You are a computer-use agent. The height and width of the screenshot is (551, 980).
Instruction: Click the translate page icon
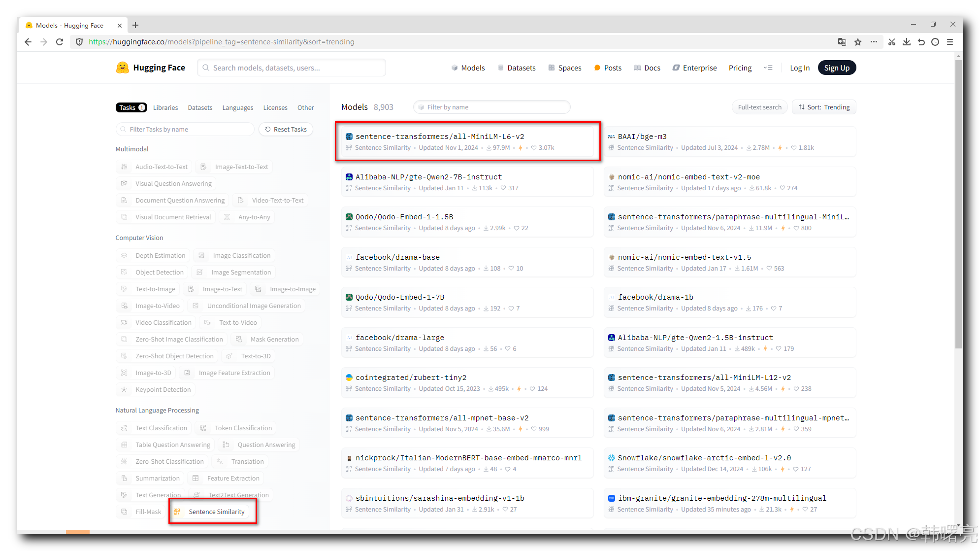(x=842, y=42)
